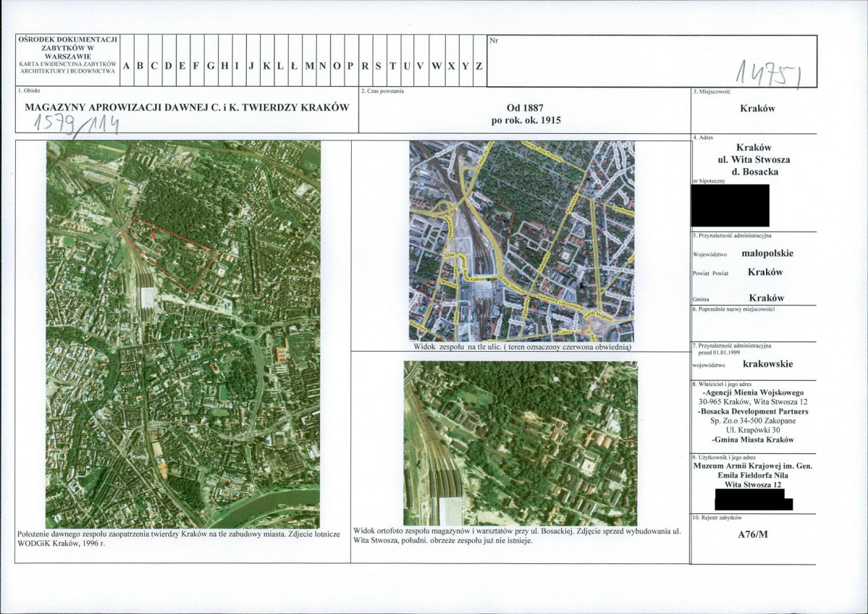This screenshot has height=614, width=868.
Task: Open the street map with yellow roads
Action: point(521,240)
